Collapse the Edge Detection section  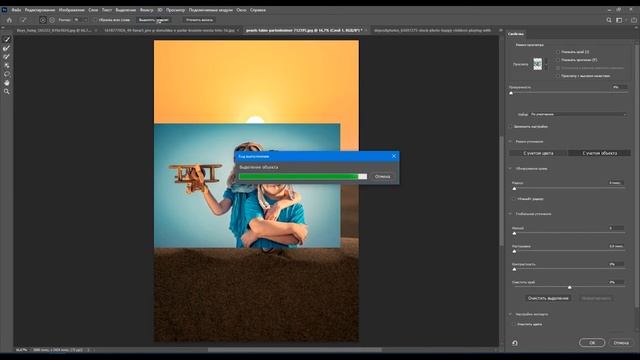[511, 168]
